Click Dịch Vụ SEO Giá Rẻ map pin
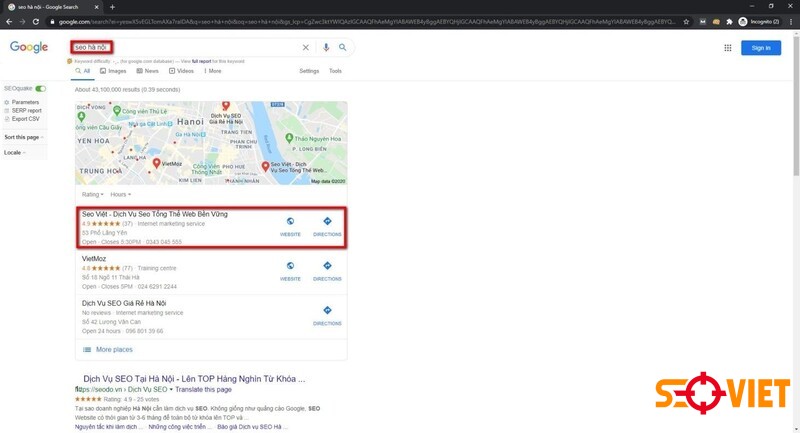Image resolution: width=800 pixels, height=433 pixels. click(x=226, y=106)
